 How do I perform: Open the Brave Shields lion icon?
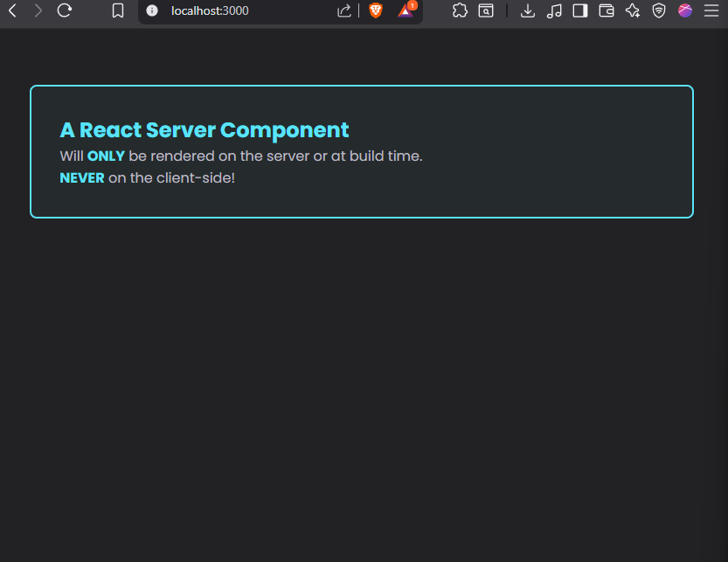coord(375,10)
